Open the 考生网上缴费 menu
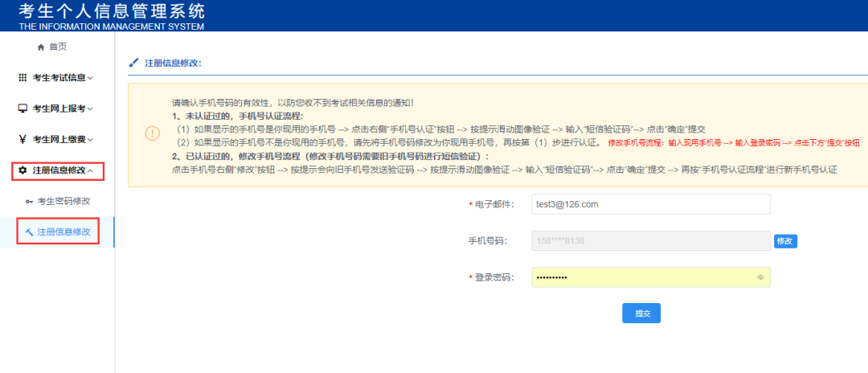Image resolution: width=868 pixels, height=373 pixels. (58, 139)
